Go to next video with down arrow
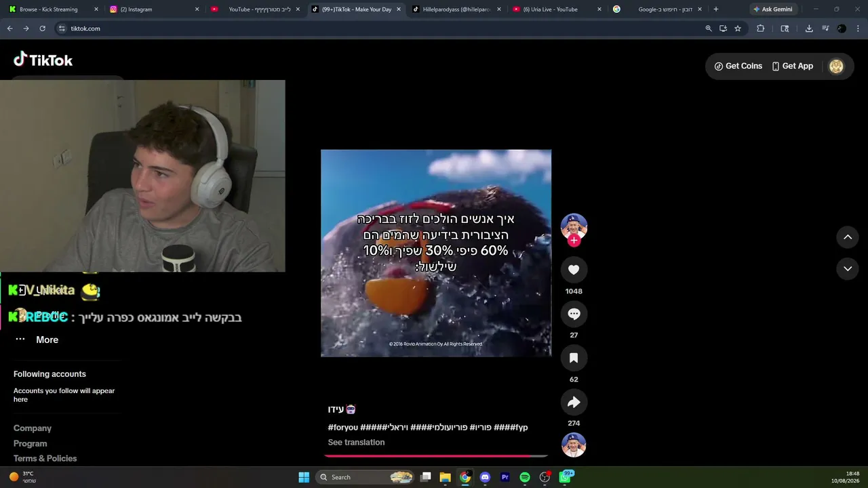Image resolution: width=868 pixels, height=488 pixels. click(848, 269)
